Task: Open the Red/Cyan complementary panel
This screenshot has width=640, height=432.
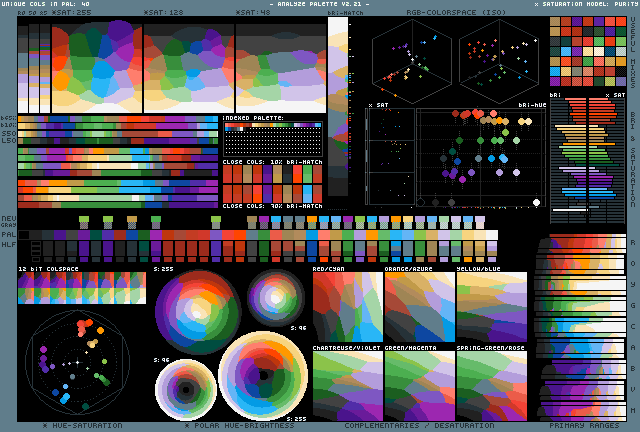Action: [x=346, y=306]
